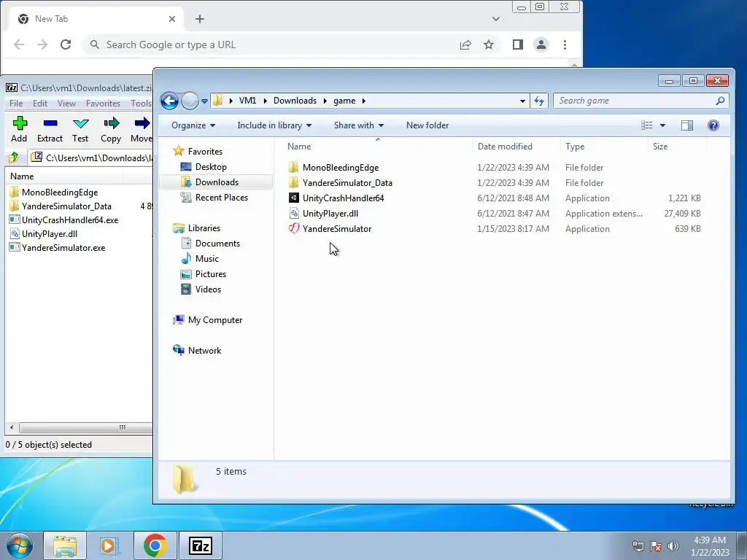Open the Organize dropdown

193,125
